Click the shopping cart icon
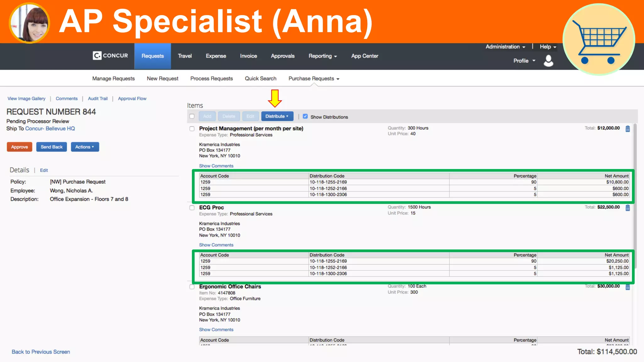The image size is (644, 362). click(599, 40)
